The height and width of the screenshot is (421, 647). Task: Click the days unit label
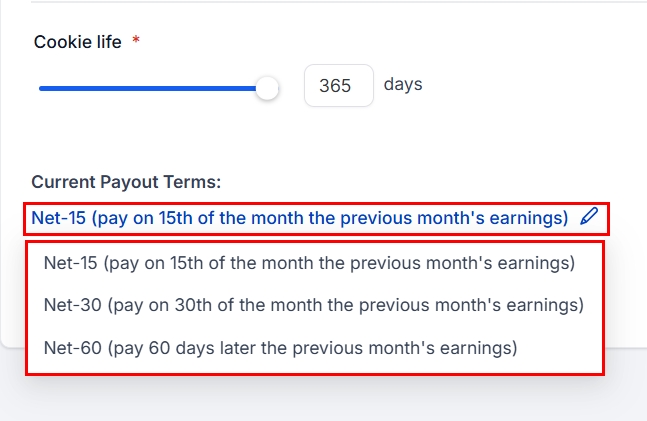coord(403,84)
